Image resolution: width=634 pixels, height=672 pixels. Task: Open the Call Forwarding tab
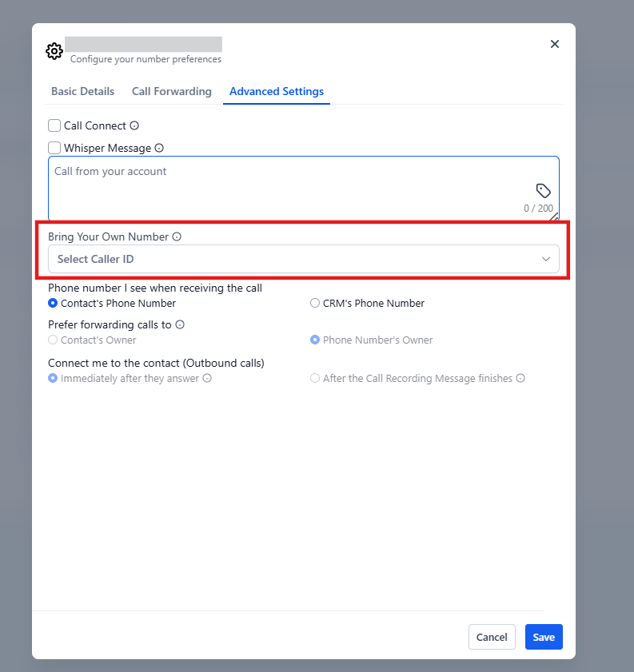[171, 91]
